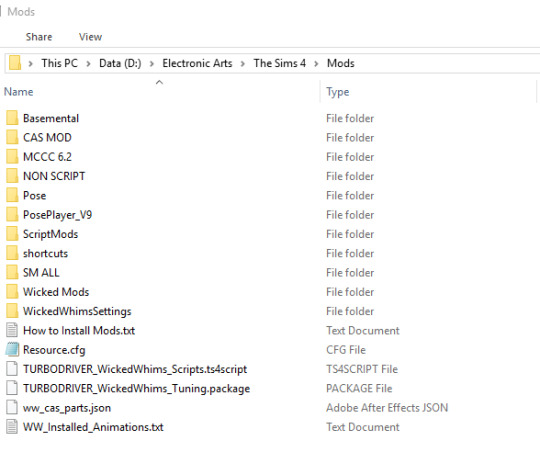540x452 pixels.
Task: Open the Share ribbon tab
Action: click(39, 37)
